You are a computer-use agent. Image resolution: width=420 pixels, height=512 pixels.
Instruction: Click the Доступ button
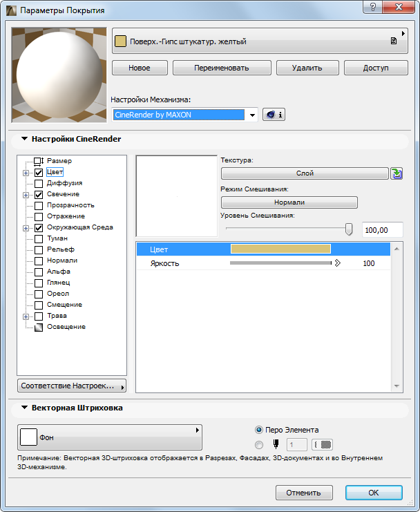[376, 68]
